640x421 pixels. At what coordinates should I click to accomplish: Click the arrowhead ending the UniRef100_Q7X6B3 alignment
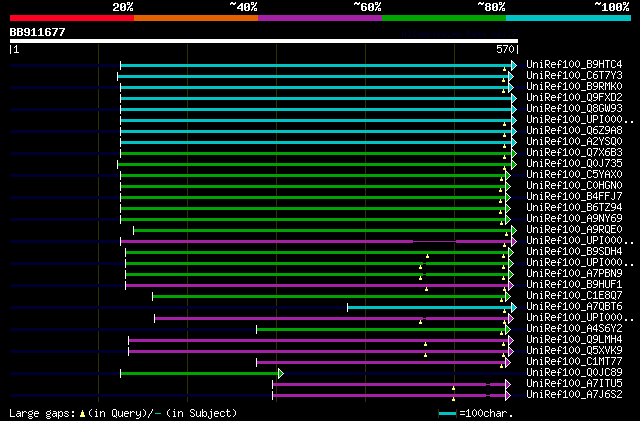click(x=514, y=154)
